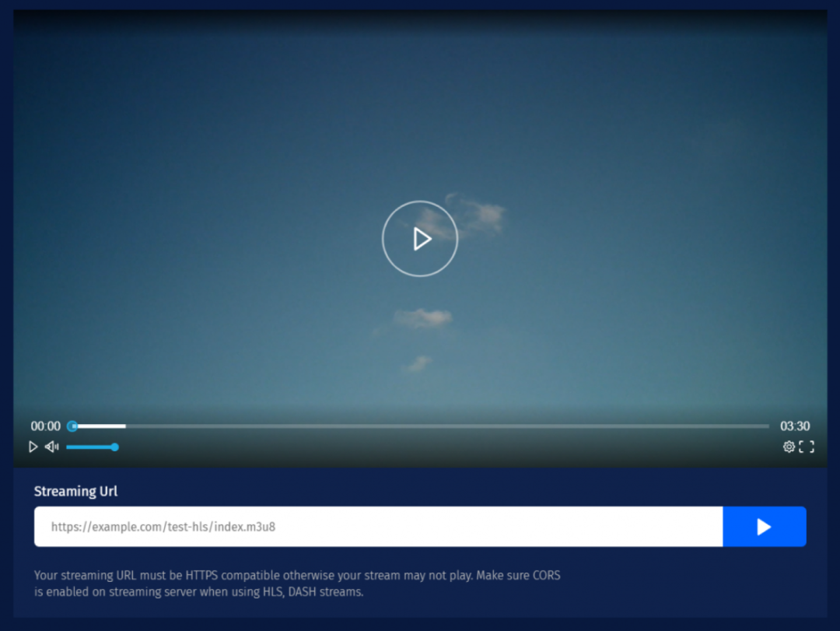
Task: Click the Streaming Url heading text
Action: 75,491
